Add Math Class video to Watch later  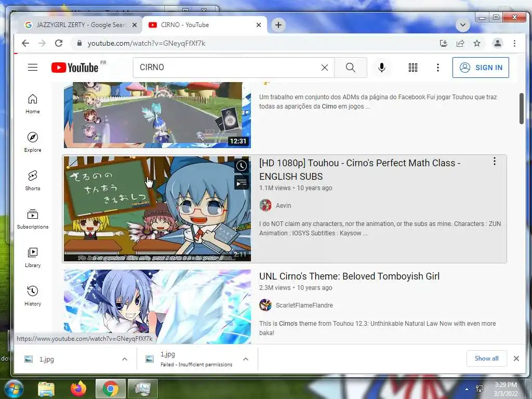coord(242,166)
